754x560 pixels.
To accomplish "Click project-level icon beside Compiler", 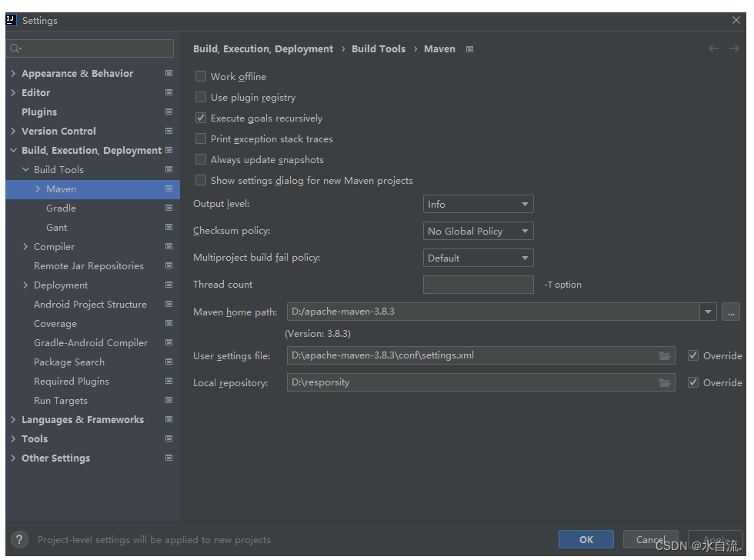I will tap(168, 246).
